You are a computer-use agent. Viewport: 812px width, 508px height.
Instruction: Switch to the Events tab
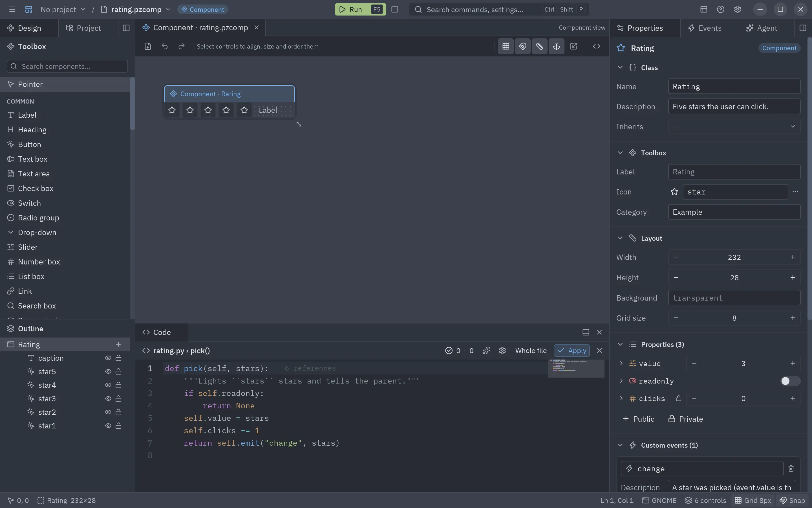[x=709, y=28]
